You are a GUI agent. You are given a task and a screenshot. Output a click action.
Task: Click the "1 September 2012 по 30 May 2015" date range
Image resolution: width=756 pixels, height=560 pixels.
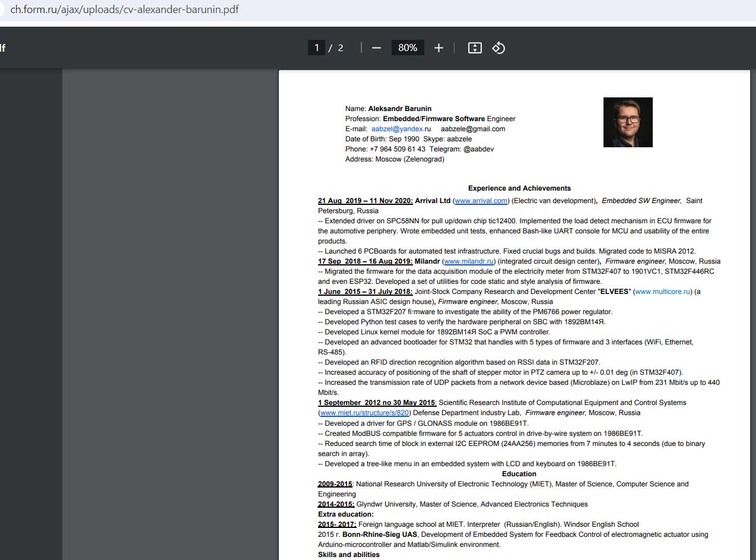[x=377, y=403]
